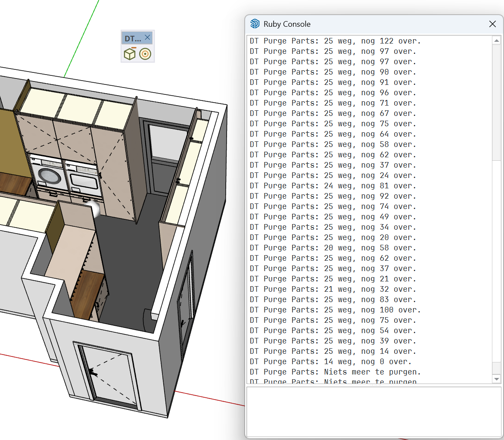Image resolution: width=504 pixels, height=440 pixels.
Task: Click the cube-with-minus purge icon
Action: point(130,54)
